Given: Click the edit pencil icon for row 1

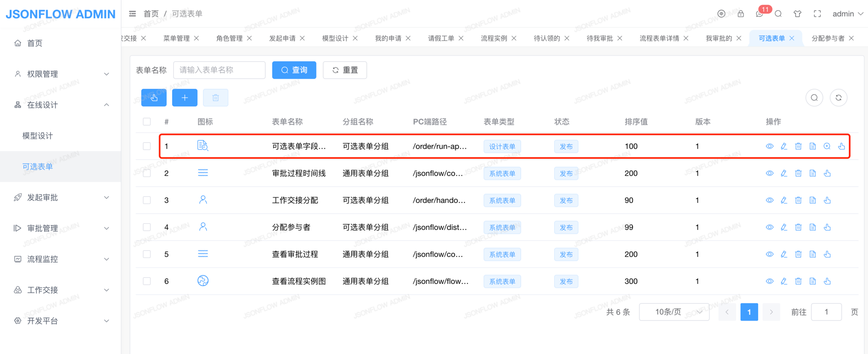Looking at the screenshot, I should (x=784, y=146).
